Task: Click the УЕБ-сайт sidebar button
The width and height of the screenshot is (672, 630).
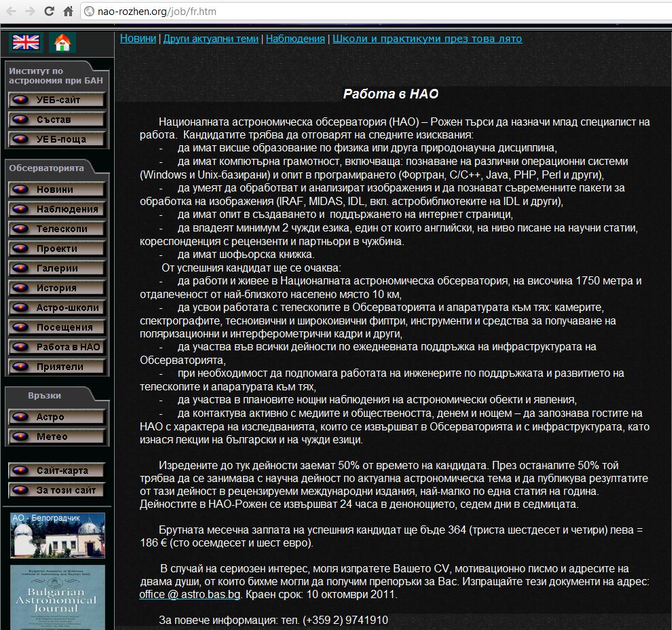Action: coord(57,100)
